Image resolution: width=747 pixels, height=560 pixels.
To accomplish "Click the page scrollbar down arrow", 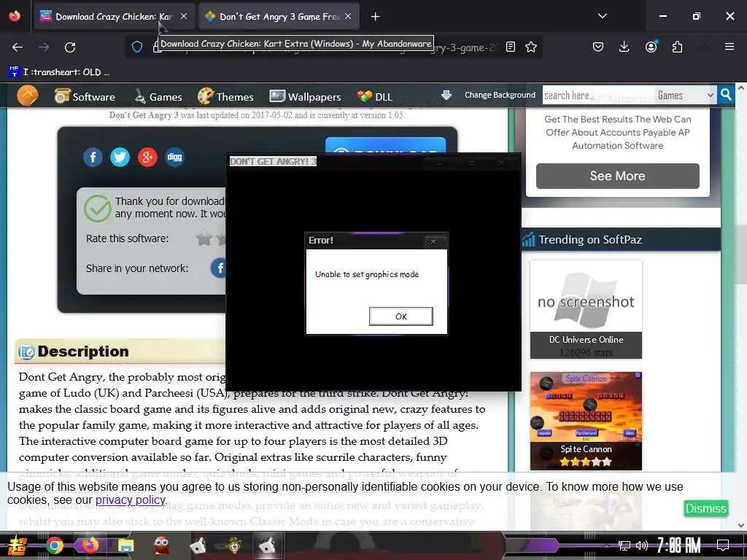I will [x=741, y=525].
